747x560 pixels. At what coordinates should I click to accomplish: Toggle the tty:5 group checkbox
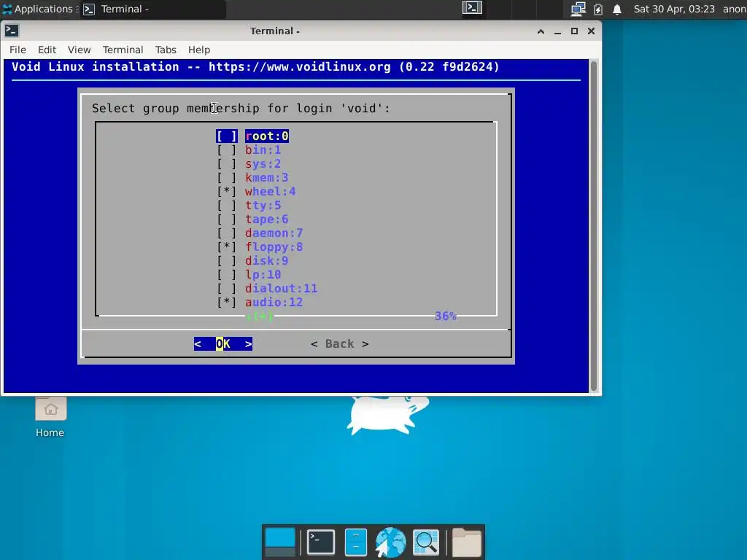coord(227,205)
